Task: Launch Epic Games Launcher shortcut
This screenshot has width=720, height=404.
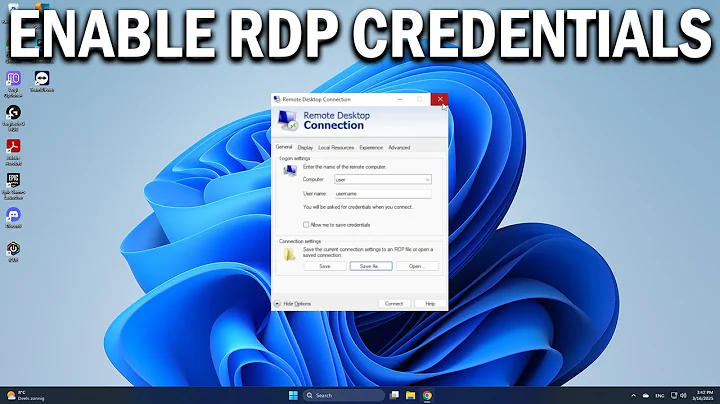Action: 13,186
